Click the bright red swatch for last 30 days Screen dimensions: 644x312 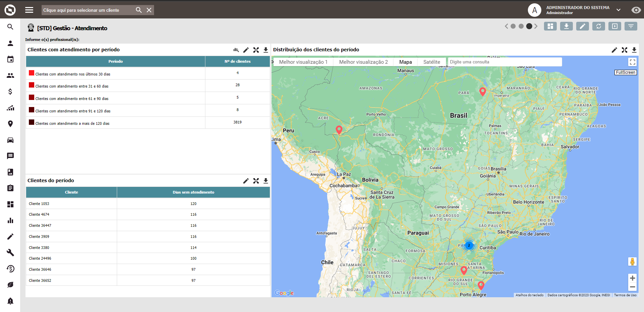click(32, 73)
